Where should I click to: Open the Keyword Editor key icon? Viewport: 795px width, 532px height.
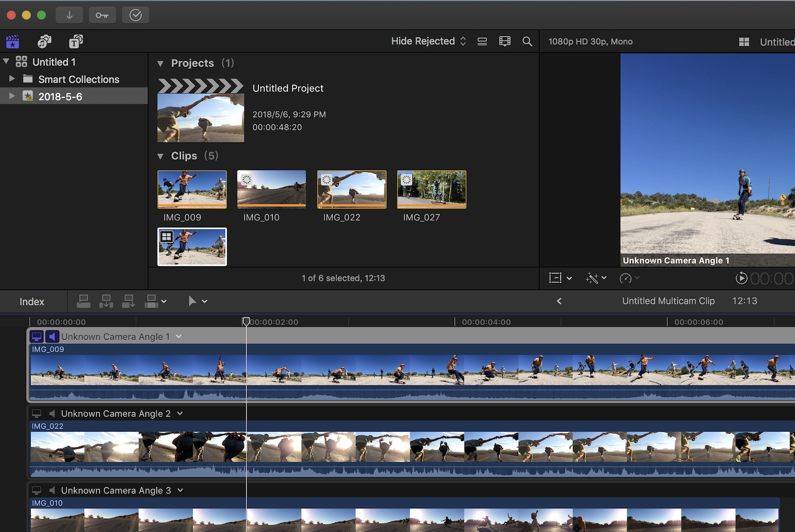tap(102, 15)
